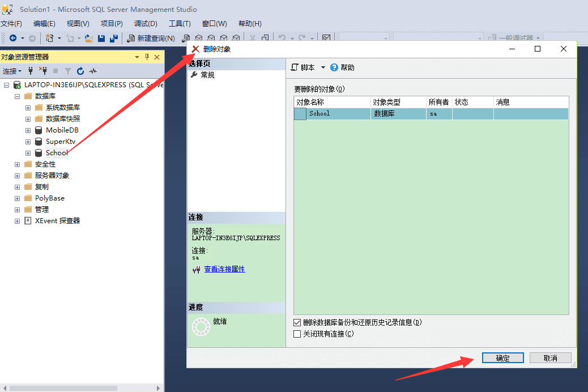
Task: Click the save all icon
Action: click(x=114, y=38)
